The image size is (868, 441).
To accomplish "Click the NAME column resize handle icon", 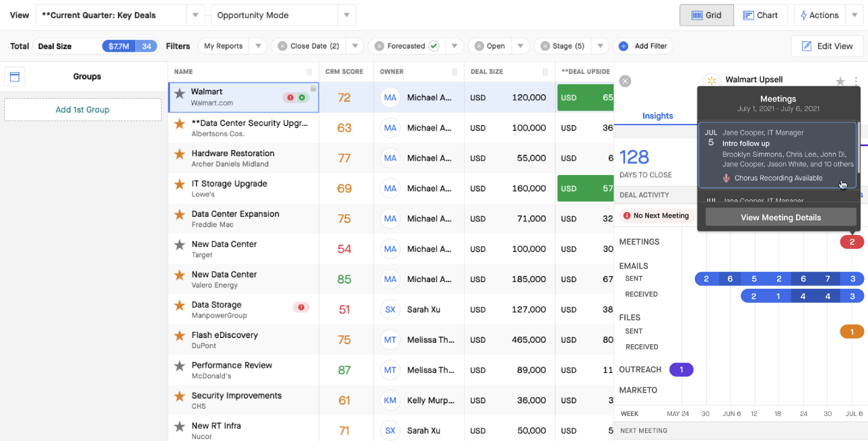I will point(309,71).
